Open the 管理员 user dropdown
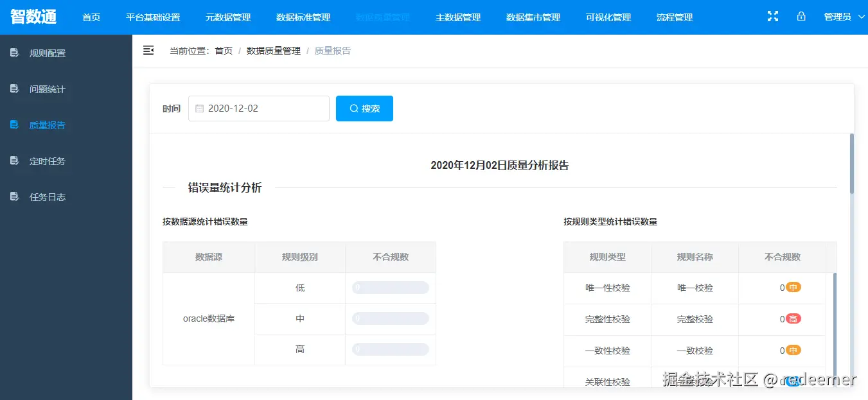The height and width of the screenshot is (400, 868). tap(845, 17)
